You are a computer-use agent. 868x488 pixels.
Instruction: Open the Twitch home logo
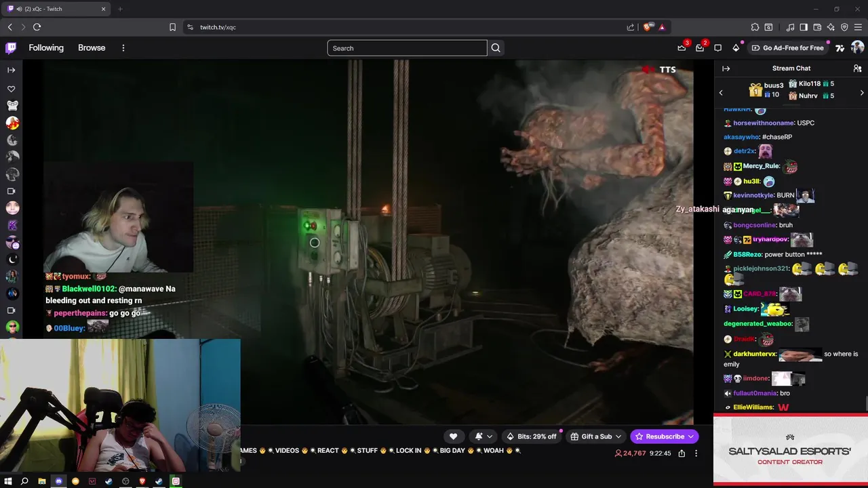[11, 48]
